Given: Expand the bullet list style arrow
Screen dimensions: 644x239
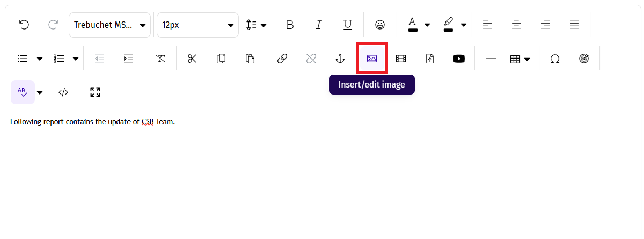Looking at the screenshot, I should (40, 59).
